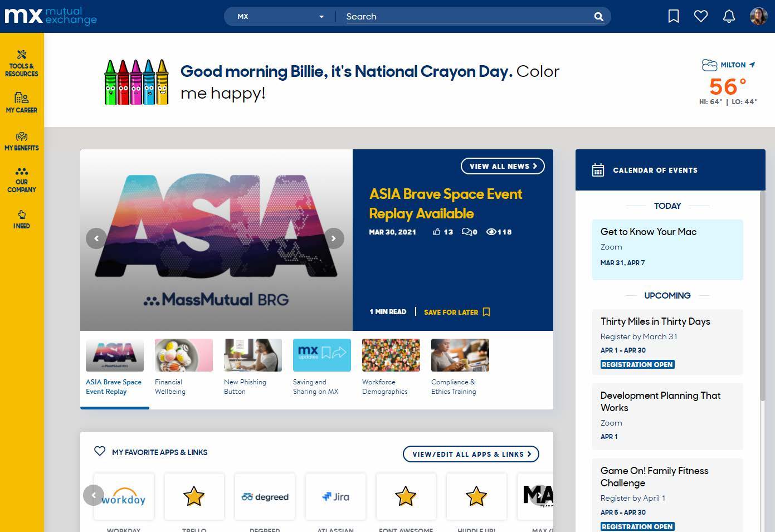The width and height of the screenshot is (775, 532).
Task: Open ASIA Brave Space Event Replay headline
Action: pos(446,204)
